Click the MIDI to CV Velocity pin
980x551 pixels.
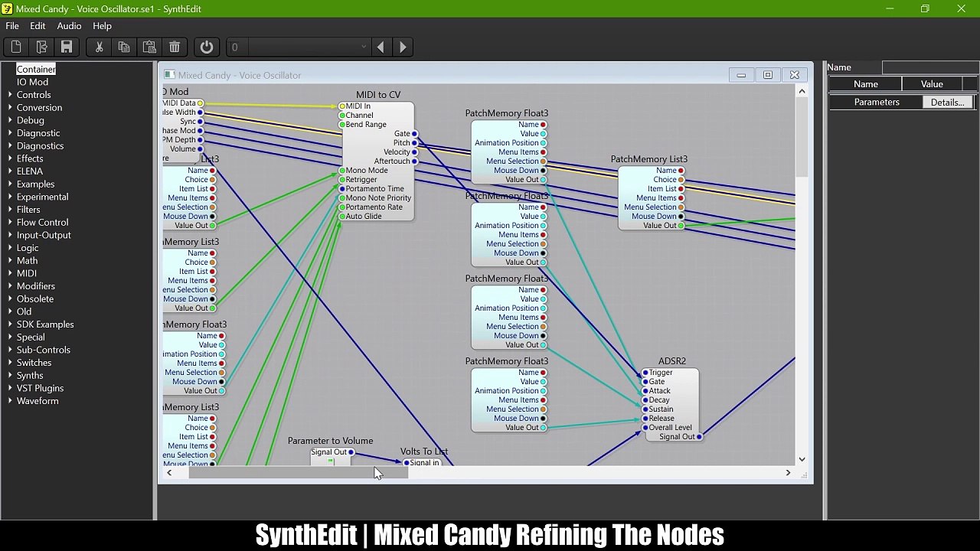[414, 152]
